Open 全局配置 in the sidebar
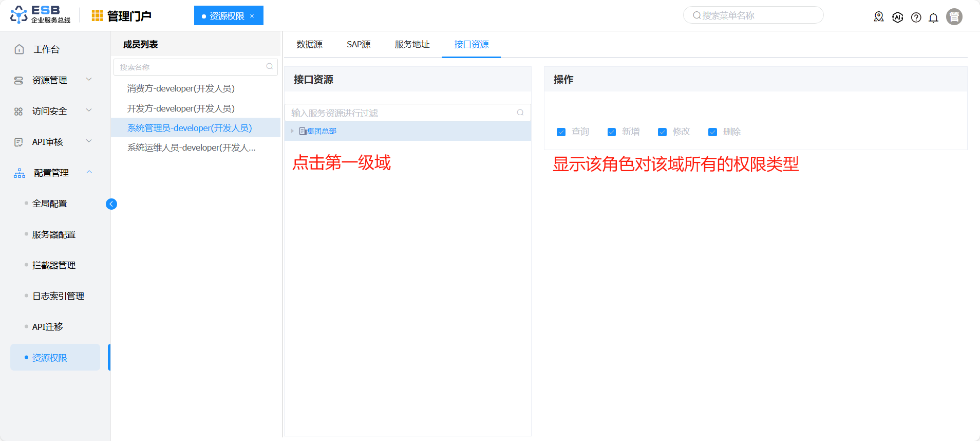The width and height of the screenshot is (980, 441). (50, 204)
